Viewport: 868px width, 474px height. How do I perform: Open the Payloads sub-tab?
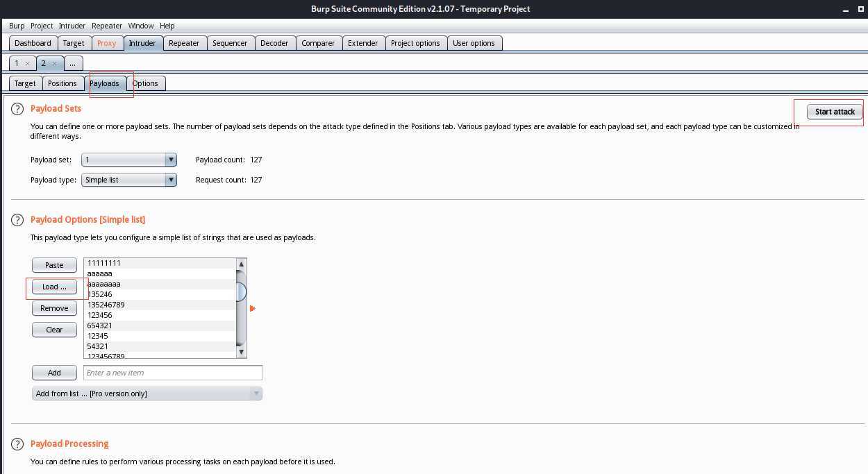pyautogui.click(x=104, y=83)
